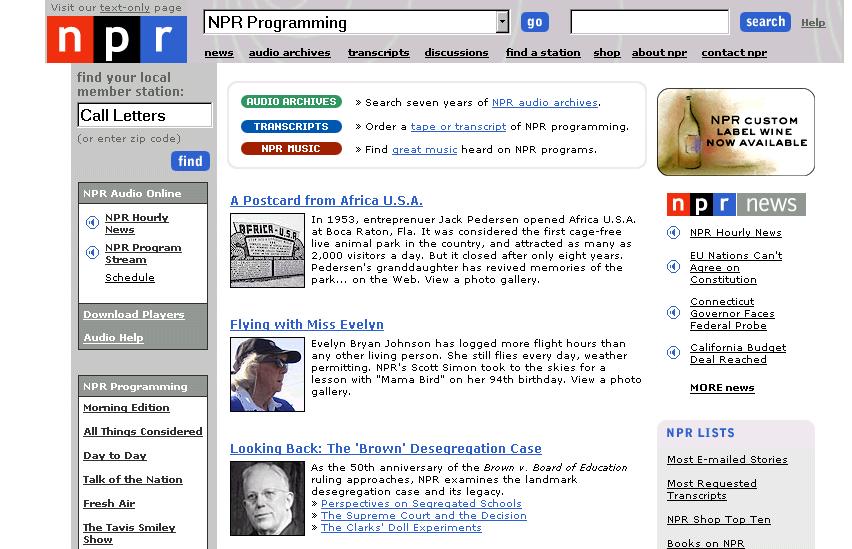
Task: Select audio archives in top navigation
Action: 290,53
